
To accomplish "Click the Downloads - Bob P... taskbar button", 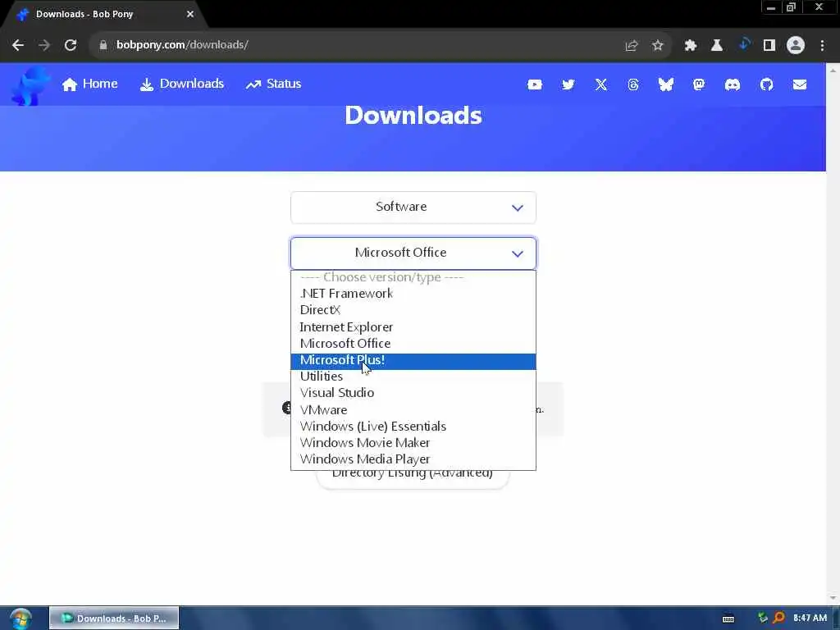I will (114, 619).
